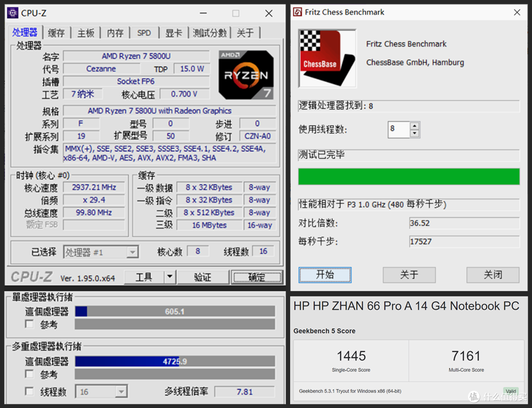Click the 工具 button in CPU-Z
Viewport: 532px width, 408px height.
(x=144, y=277)
